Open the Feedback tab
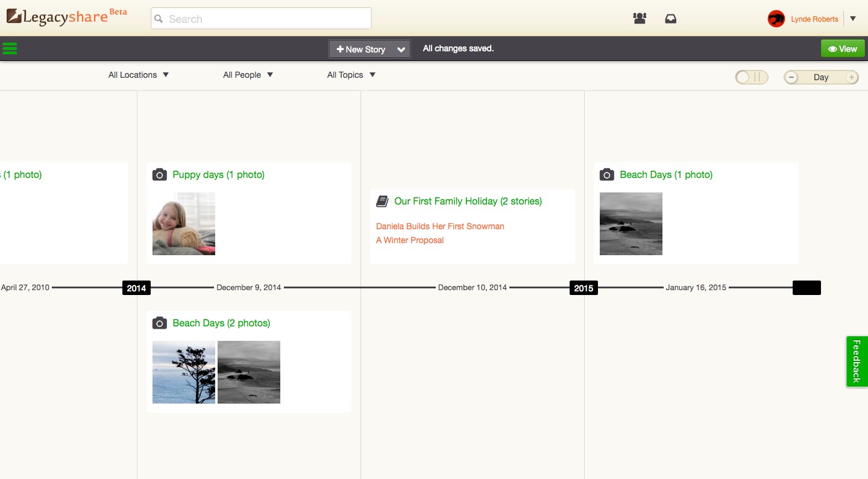The width and height of the screenshot is (868, 479). coord(857,361)
